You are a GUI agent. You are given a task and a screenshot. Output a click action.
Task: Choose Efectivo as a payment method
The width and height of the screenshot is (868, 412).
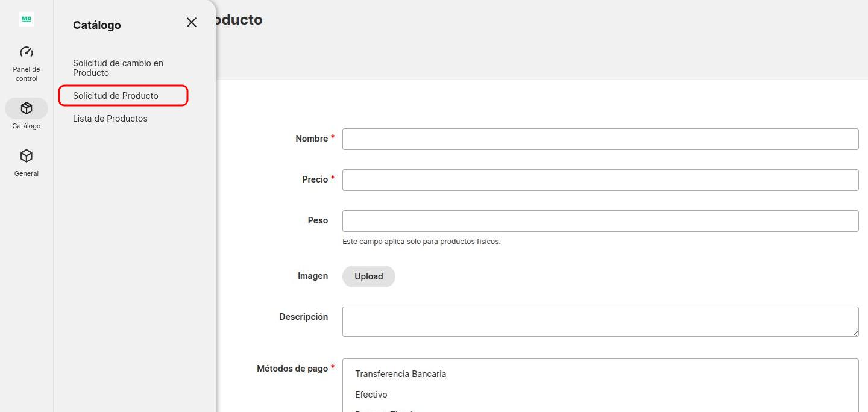click(x=371, y=394)
